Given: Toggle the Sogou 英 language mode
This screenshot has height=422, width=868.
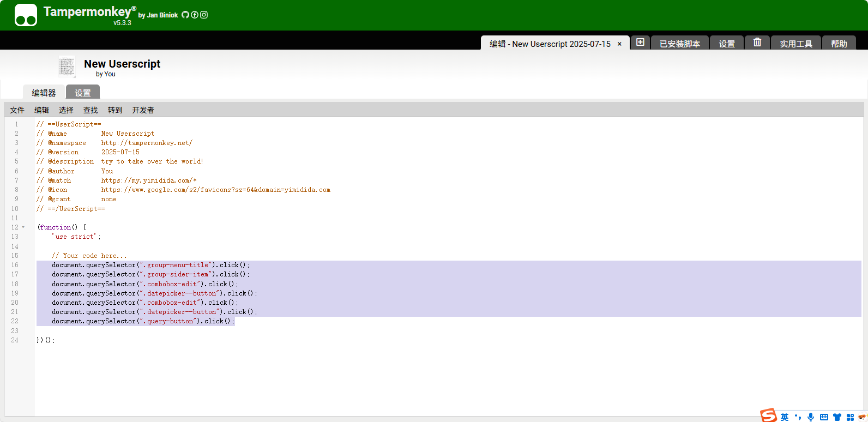Looking at the screenshot, I should click(x=785, y=417).
